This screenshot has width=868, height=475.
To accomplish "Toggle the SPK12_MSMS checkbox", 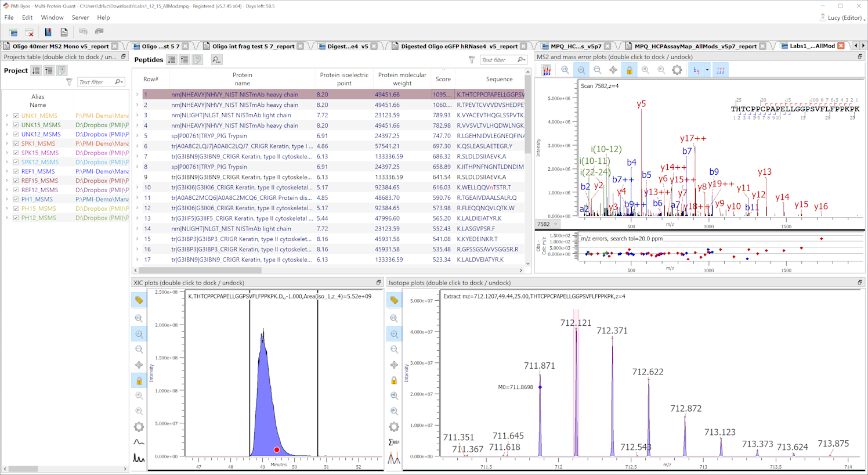I will click(16, 162).
